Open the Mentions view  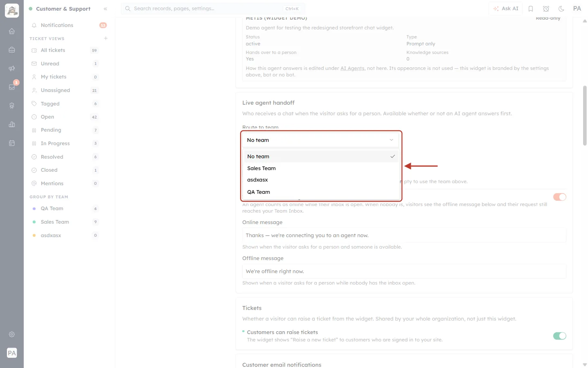[65, 184]
